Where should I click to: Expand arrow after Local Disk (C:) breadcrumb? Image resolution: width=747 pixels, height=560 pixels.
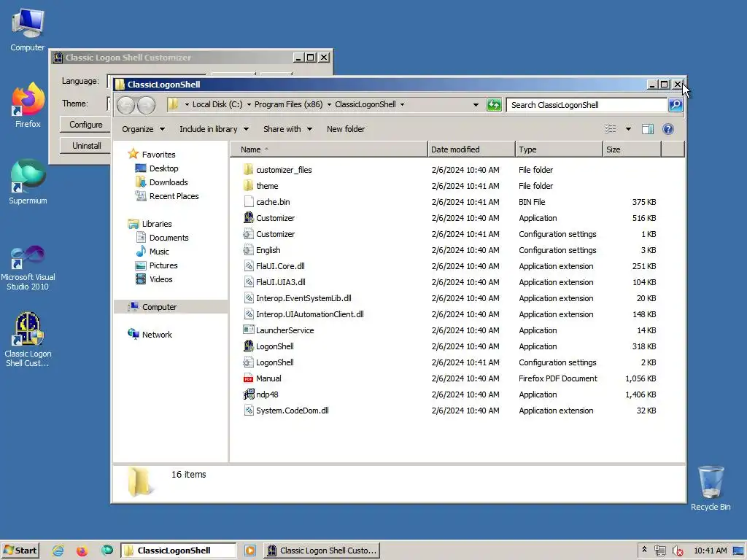pos(249,105)
